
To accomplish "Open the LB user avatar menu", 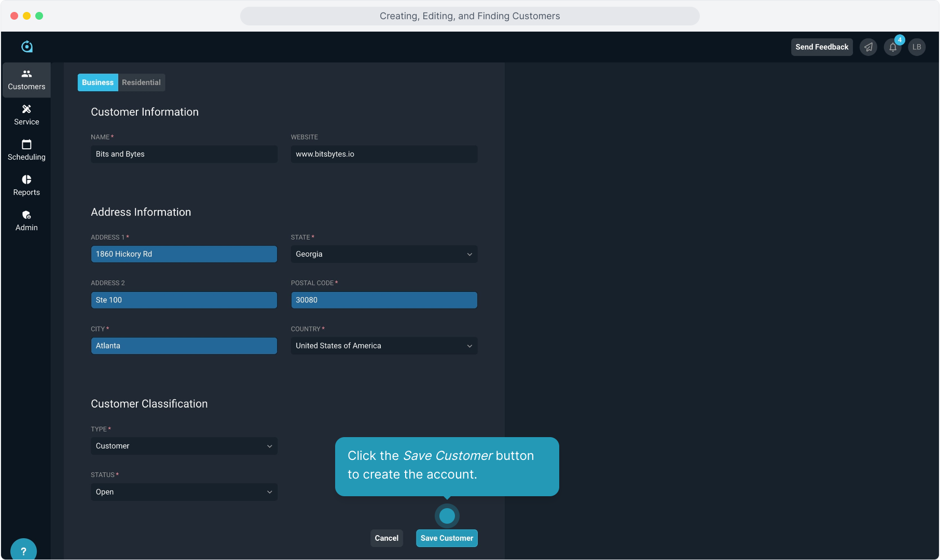I will click(x=917, y=47).
